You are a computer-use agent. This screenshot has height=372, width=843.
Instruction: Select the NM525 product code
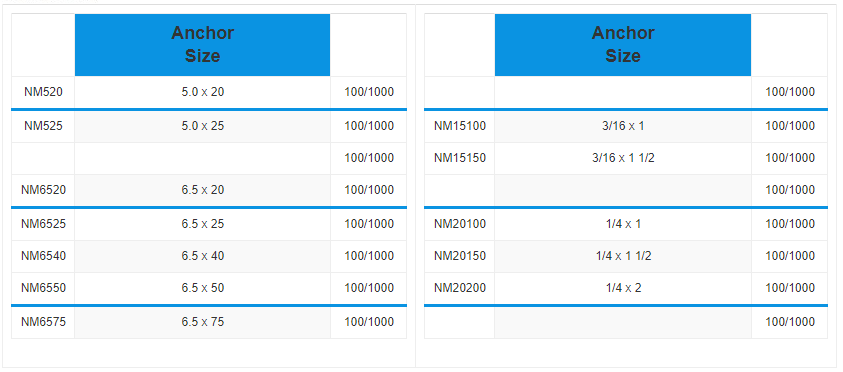click(x=43, y=126)
